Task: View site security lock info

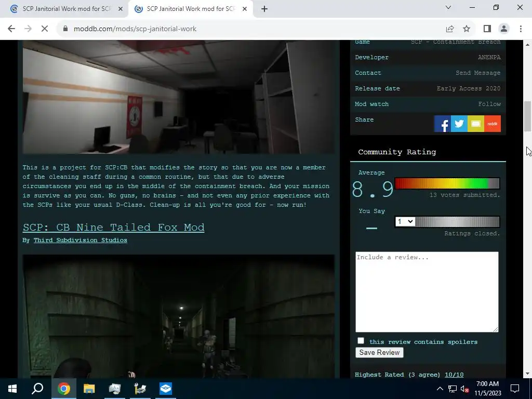Action: pyautogui.click(x=65, y=29)
